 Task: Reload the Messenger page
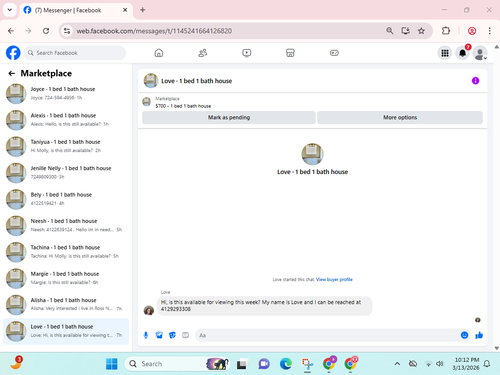pyautogui.click(x=46, y=31)
